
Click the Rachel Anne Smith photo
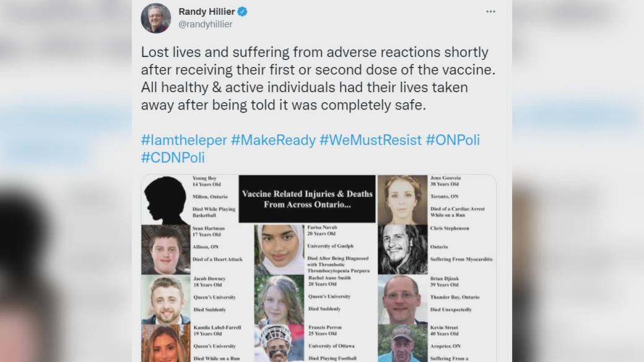(x=279, y=300)
